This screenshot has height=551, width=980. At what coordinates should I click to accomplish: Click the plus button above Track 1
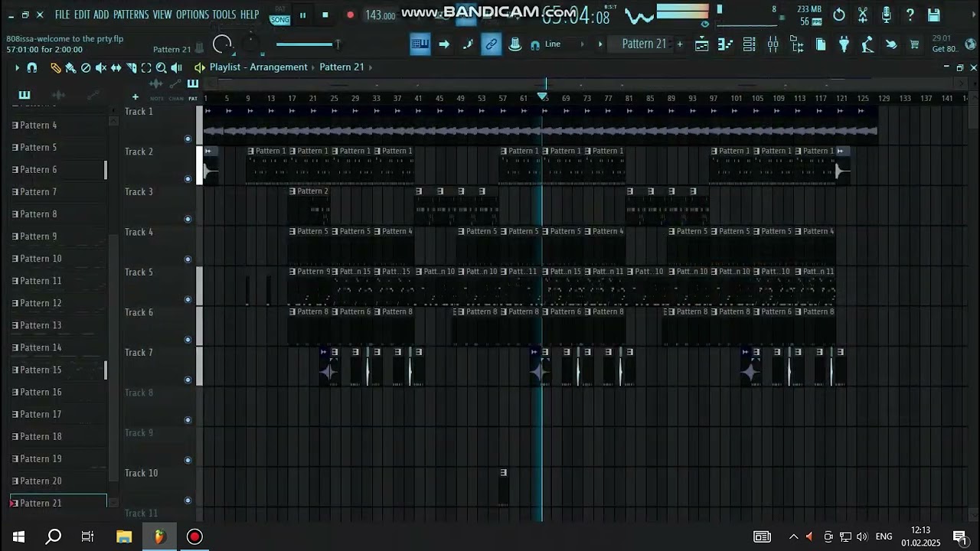[136, 97]
